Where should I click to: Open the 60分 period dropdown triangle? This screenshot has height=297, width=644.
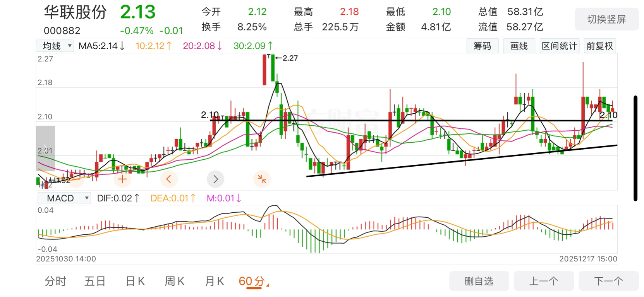pyautogui.click(x=268, y=285)
